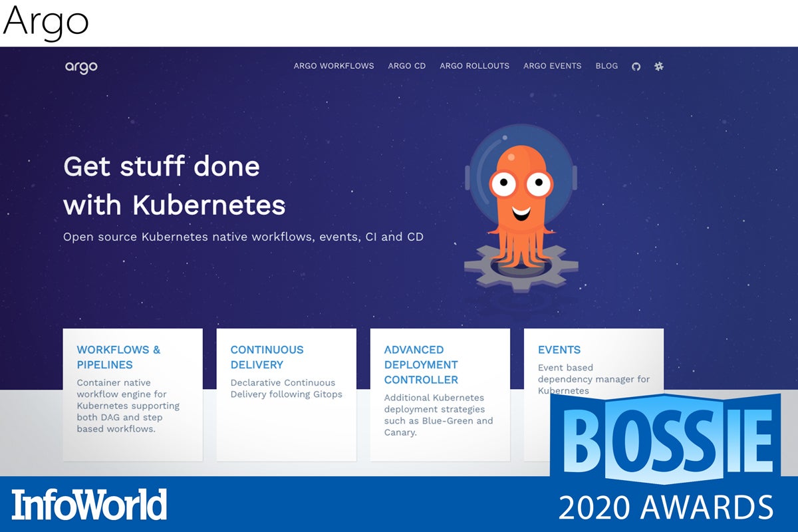This screenshot has height=532, width=798.
Task: Open the Advanced Deployment Controller heading
Action: coord(421,364)
